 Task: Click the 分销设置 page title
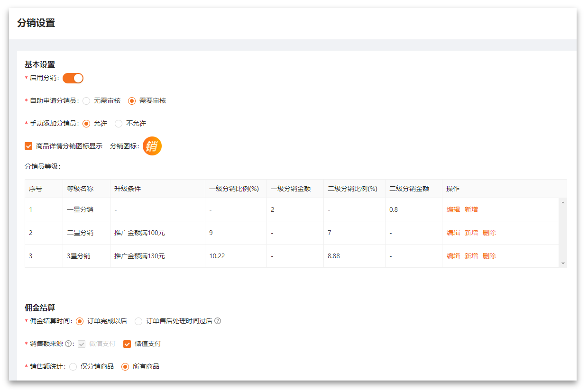[36, 23]
